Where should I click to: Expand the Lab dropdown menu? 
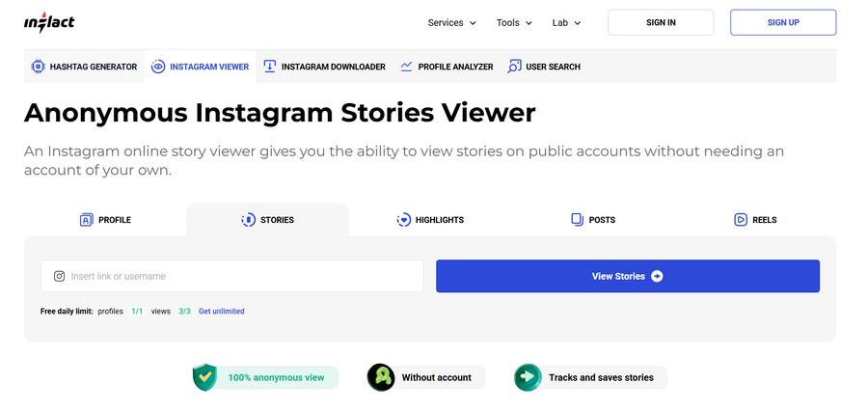[x=566, y=22]
